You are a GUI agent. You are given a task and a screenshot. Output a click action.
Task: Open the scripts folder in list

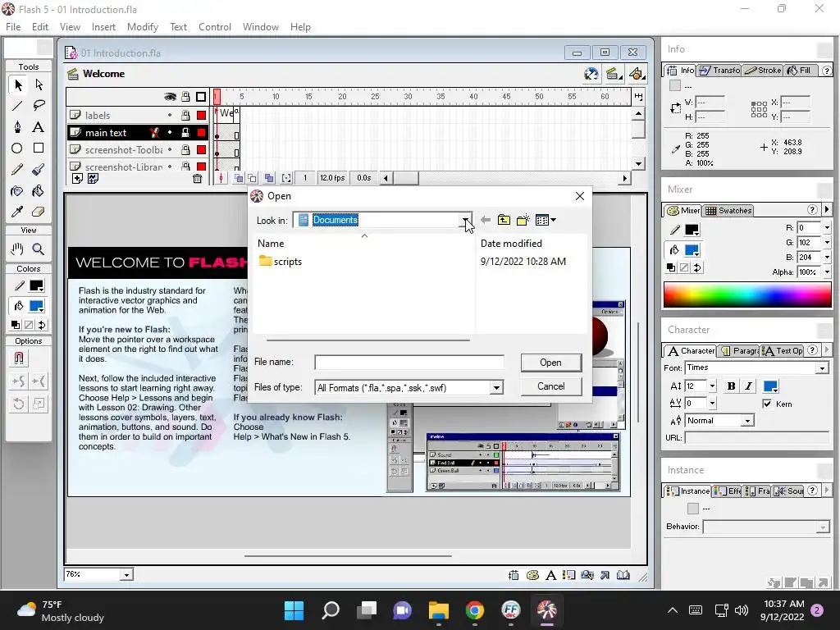coord(281,262)
